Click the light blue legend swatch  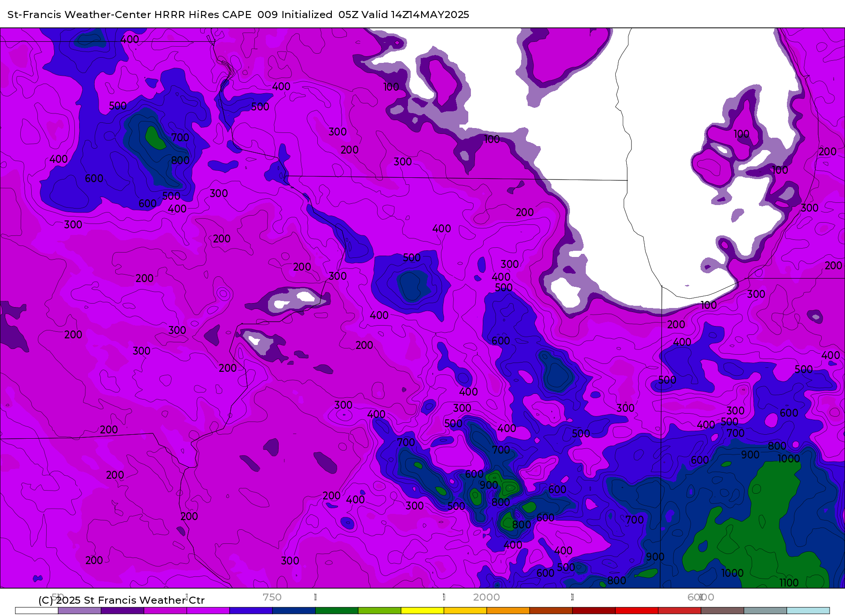click(808, 611)
